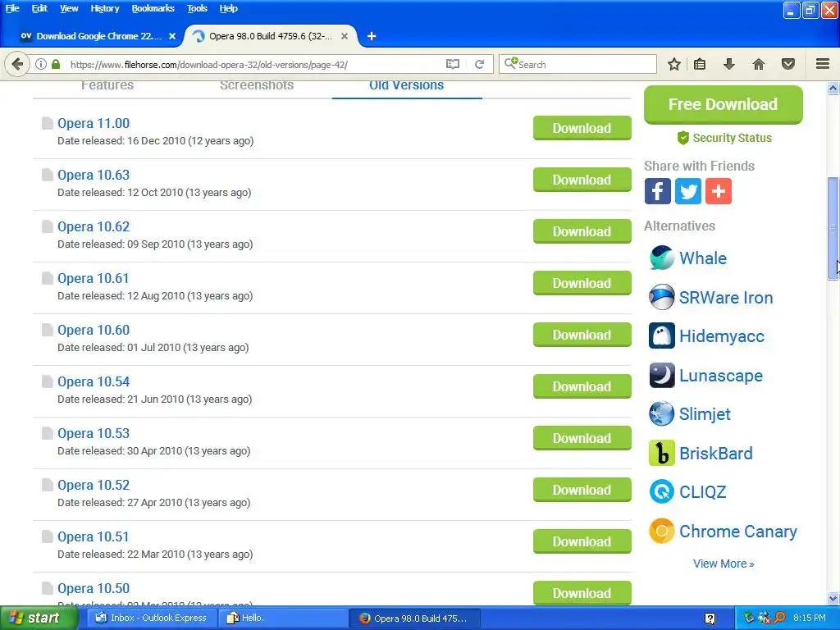Open the View menu
Viewport: 840px width, 630px height.
[x=69, y=8]
